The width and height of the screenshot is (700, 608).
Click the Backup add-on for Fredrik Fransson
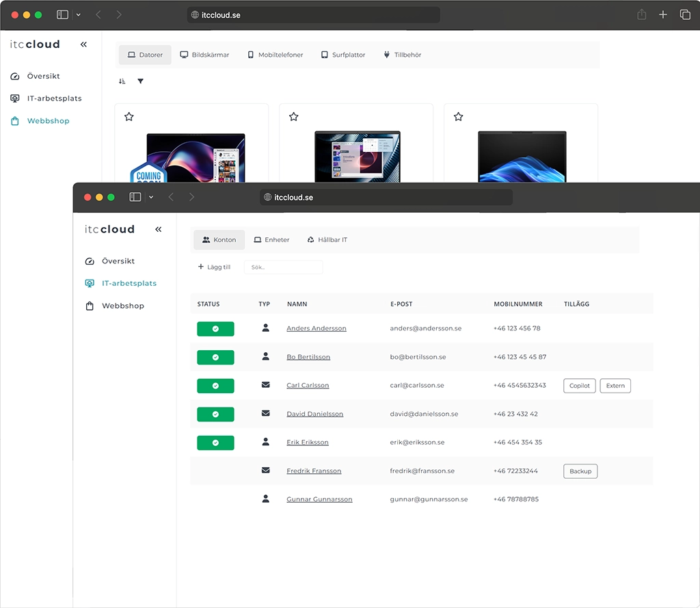pyautogui.click(x=580, y=471)
